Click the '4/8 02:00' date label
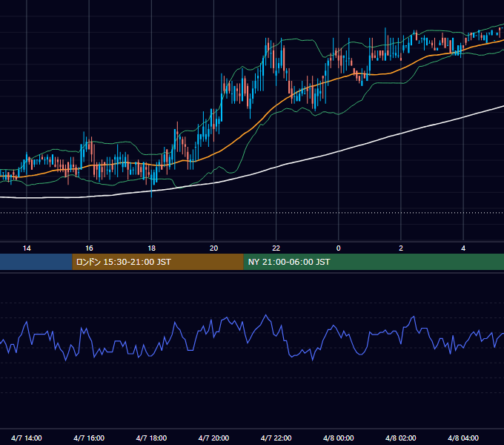Viewport: 504px width, 445px height. 400,438
